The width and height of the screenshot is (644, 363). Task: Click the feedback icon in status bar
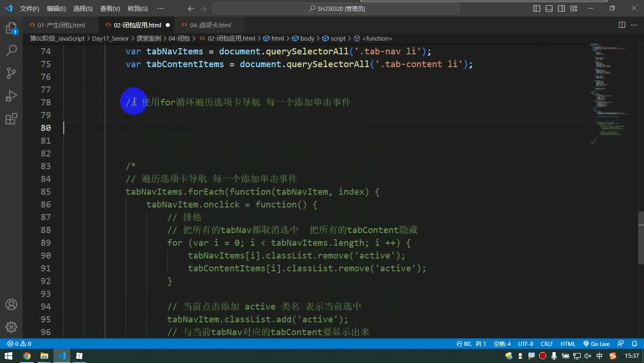pyautogui.click(x=620, y=344)
